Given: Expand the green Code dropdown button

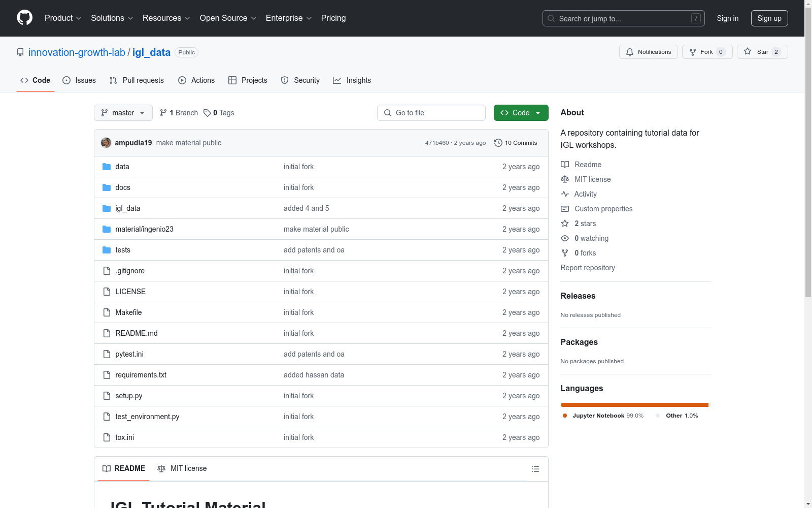Looking at the screenshot, I should click(x=521, y=113).
